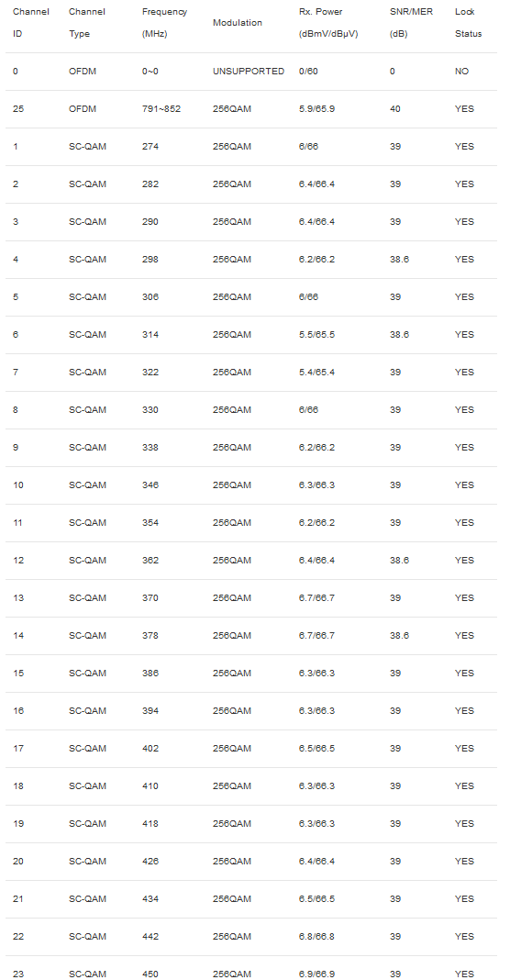Screen dimensions: 510x980
Task: Click the Channel ID column header
Action: click(x=31, y=23)
